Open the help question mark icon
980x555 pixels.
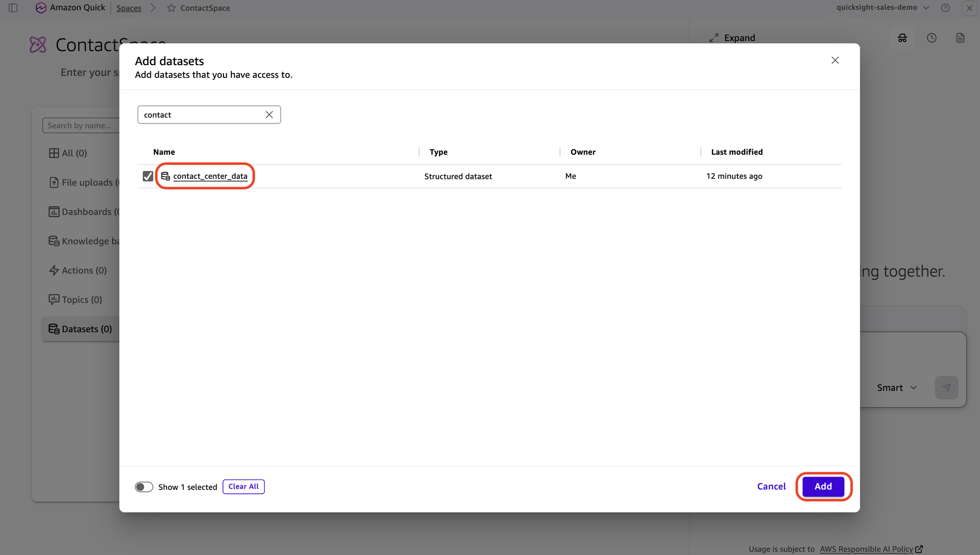click(x=945, y=8)
